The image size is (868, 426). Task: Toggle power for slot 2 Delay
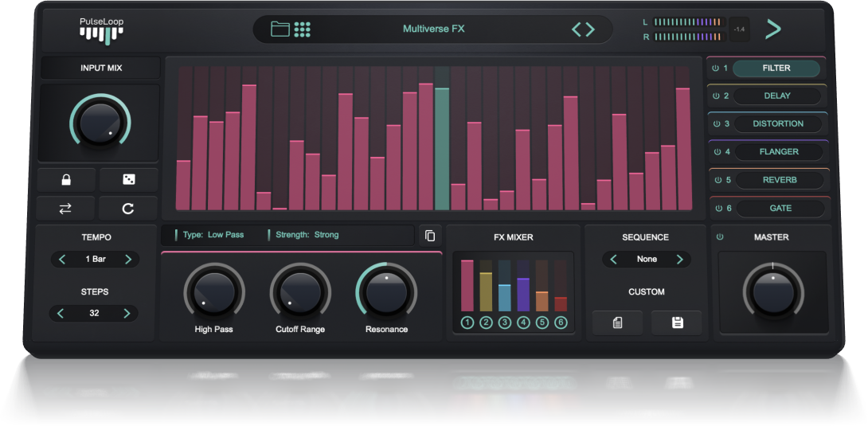click(716, 96)
